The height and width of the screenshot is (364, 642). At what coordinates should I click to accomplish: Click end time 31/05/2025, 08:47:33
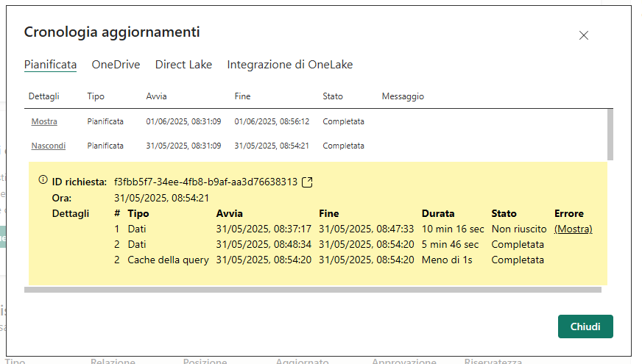click(x=367, y=229)
